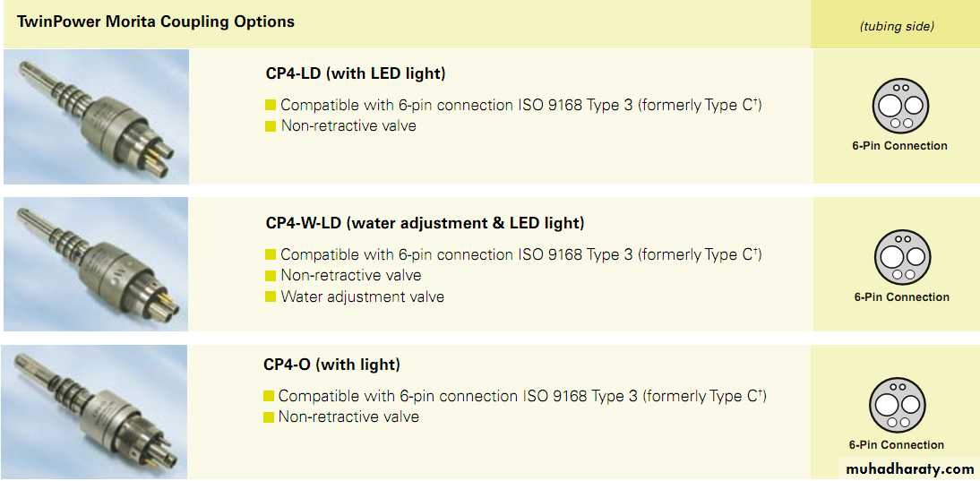Click the CP4-O coupling product photo
980x481 pixels.
[96, 412]
